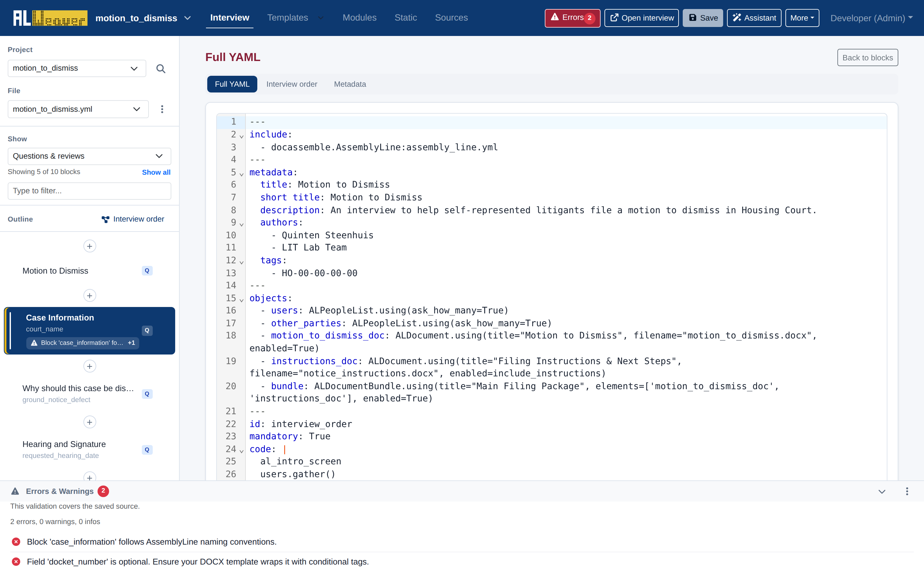Go to the Sources tab

coord(451,18)
